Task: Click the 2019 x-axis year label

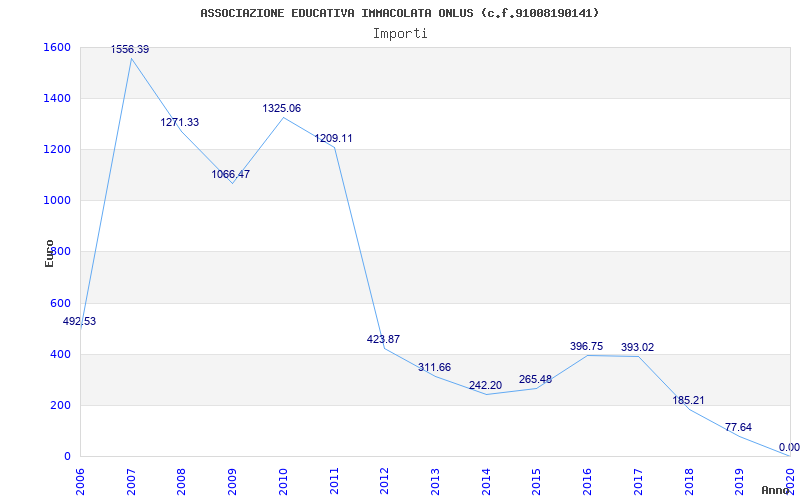Action: coord(740,481)
